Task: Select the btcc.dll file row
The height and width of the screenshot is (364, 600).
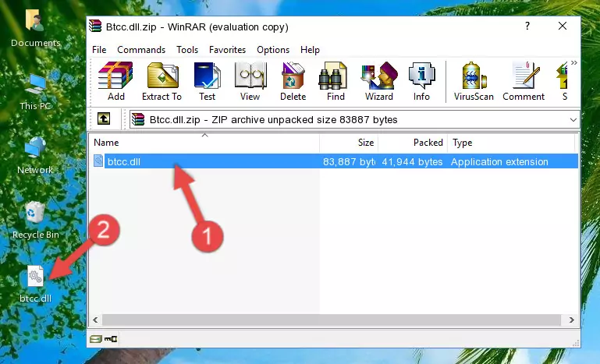Action: (x=334, y=161)
